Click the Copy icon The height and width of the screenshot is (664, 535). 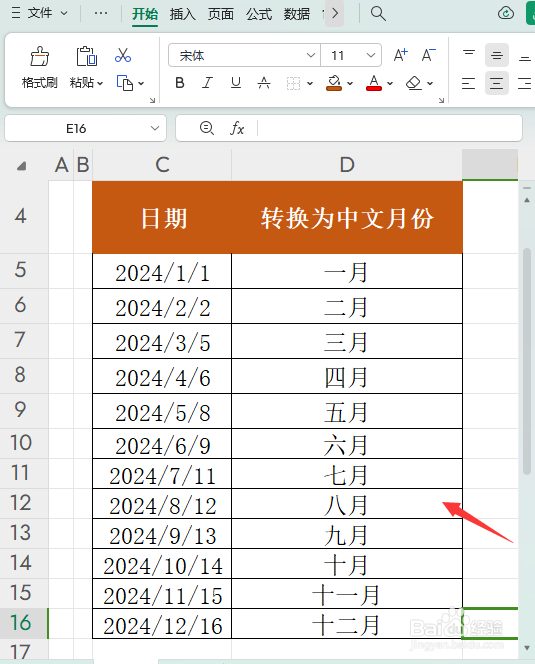(x=125, y=83)
